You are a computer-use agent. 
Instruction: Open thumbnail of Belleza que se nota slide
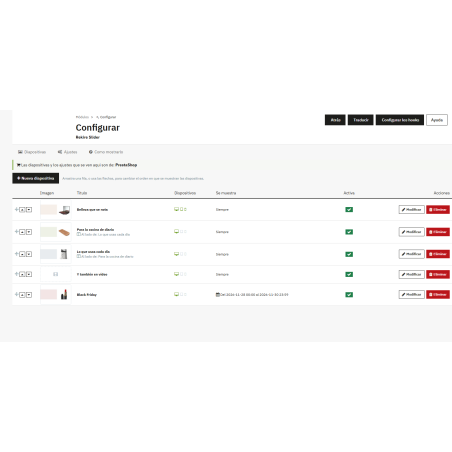coord(56,210)
